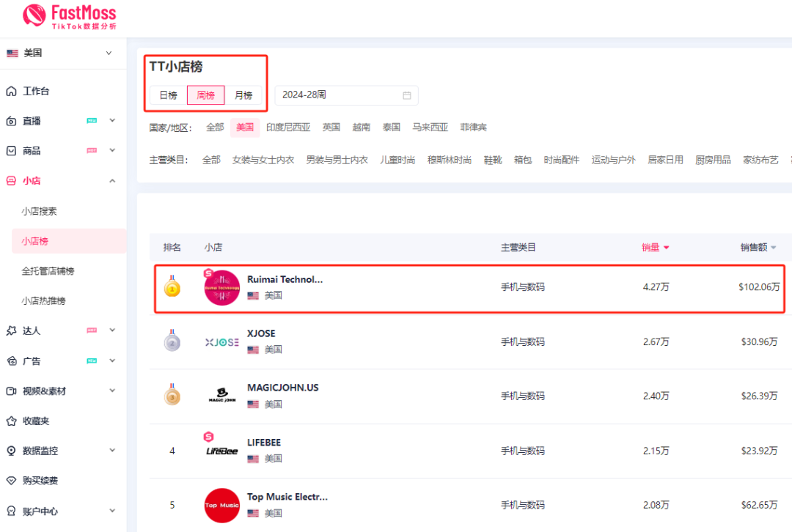Sort by 销量 using its arrow
The width and height of the screenshot is (792, 532).
tap(666, 248)
